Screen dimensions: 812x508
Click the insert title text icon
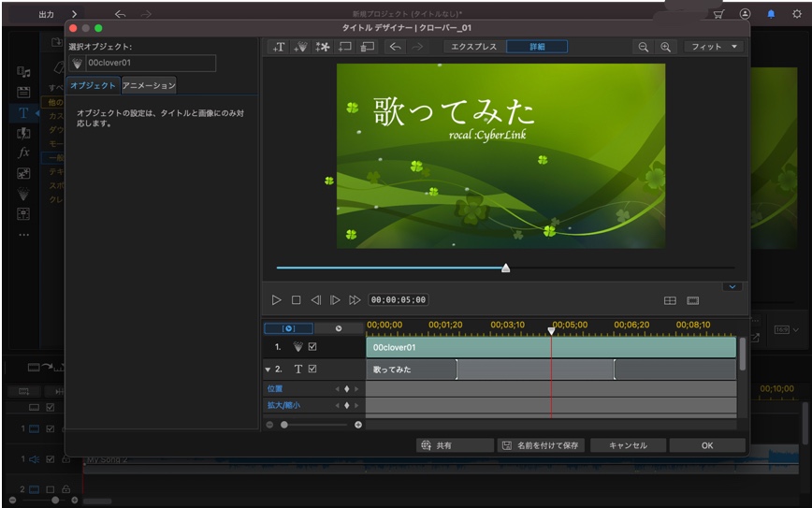[278, 47]
